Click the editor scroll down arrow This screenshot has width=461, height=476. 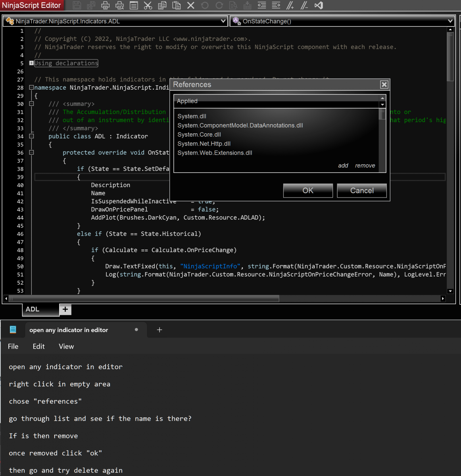coord(450,291)
